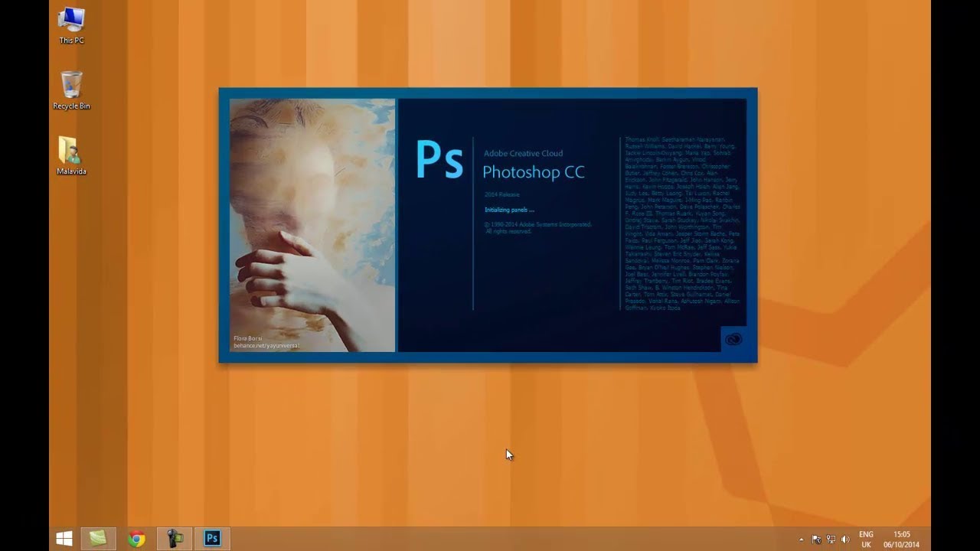Image resolution: width=980 pixels, height=551 pixels.
Task: Open the clock showing 15:05
Action: click(x=901, y=540)
